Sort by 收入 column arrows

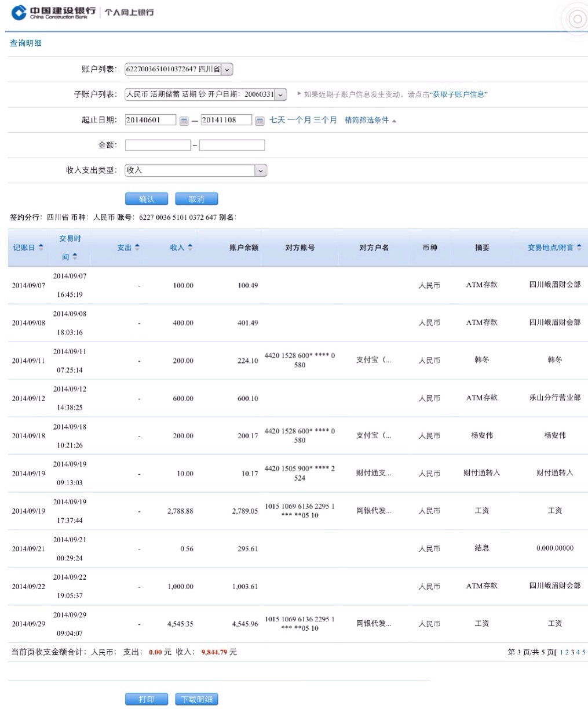[x=190, y=248]
